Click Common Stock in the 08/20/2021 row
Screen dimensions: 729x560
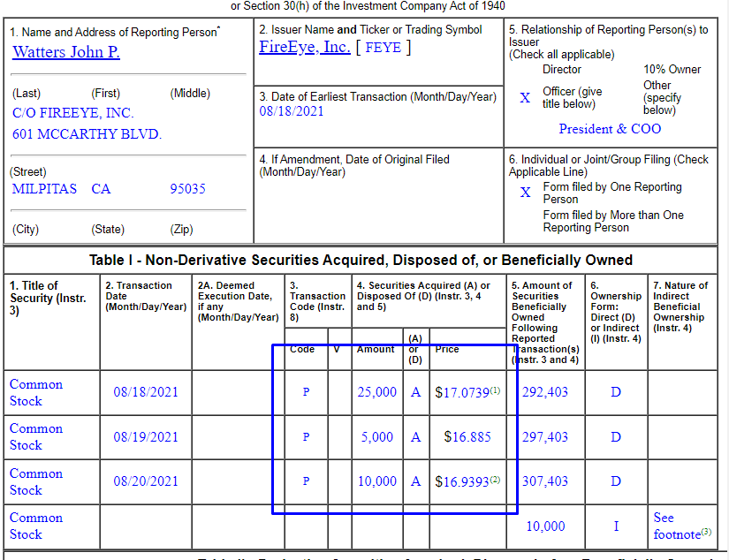(36, 482)
